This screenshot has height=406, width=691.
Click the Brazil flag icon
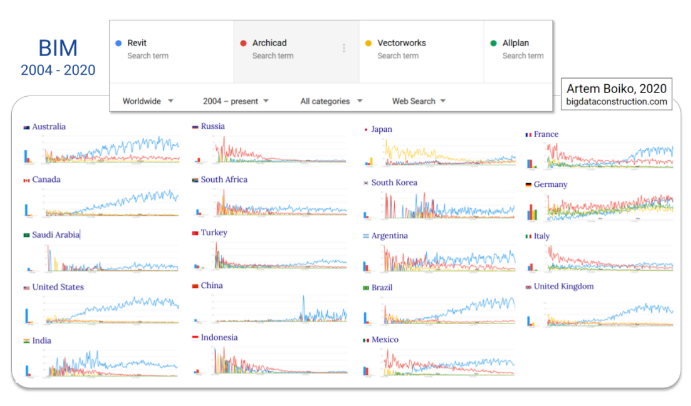point(366,288)
